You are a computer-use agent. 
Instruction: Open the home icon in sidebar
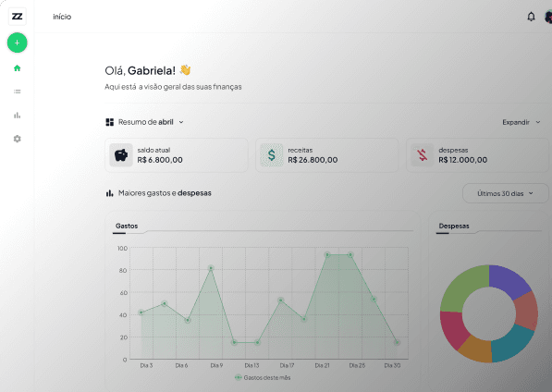(17, 68)
